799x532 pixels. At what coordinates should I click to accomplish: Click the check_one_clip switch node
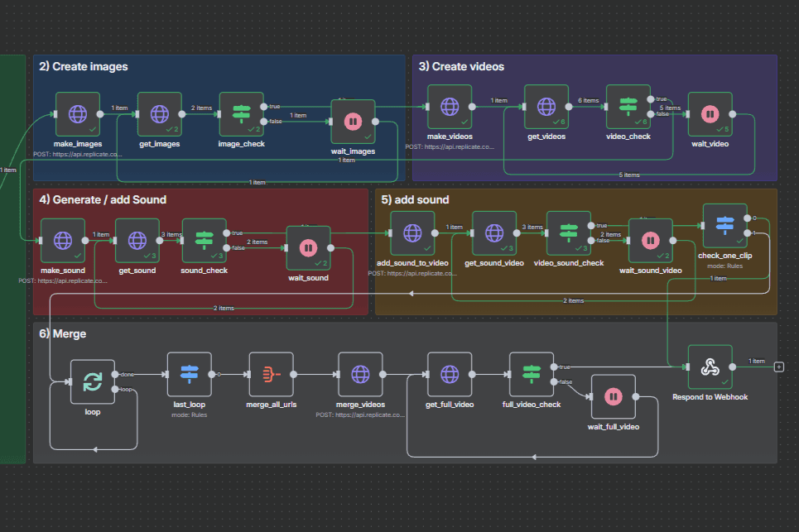[724, 225]
